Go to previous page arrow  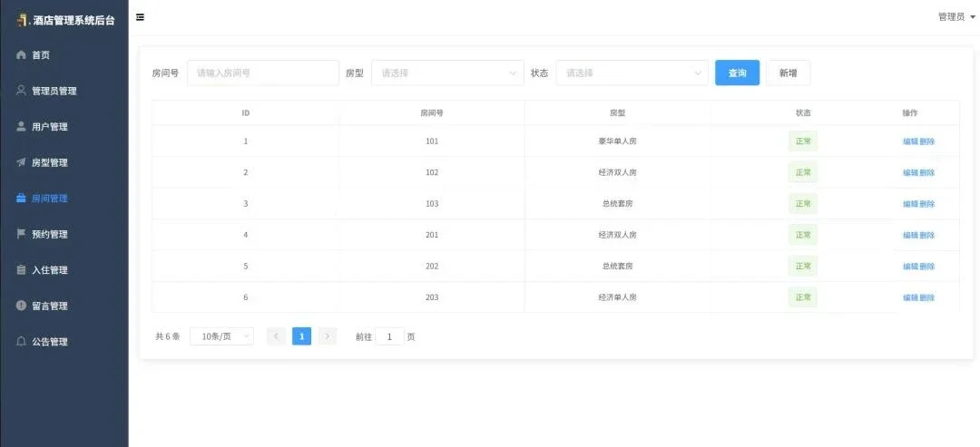(276, 336)
